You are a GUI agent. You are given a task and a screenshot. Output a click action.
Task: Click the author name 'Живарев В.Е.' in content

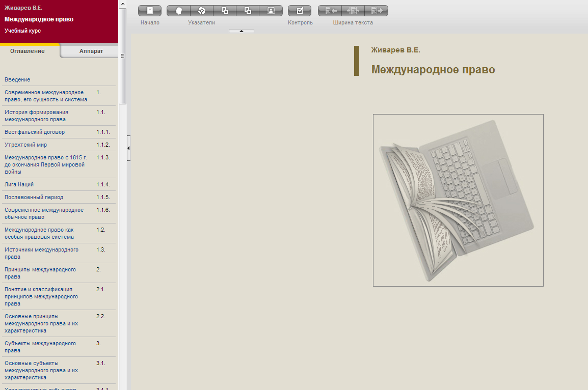(x=395, y=50)
